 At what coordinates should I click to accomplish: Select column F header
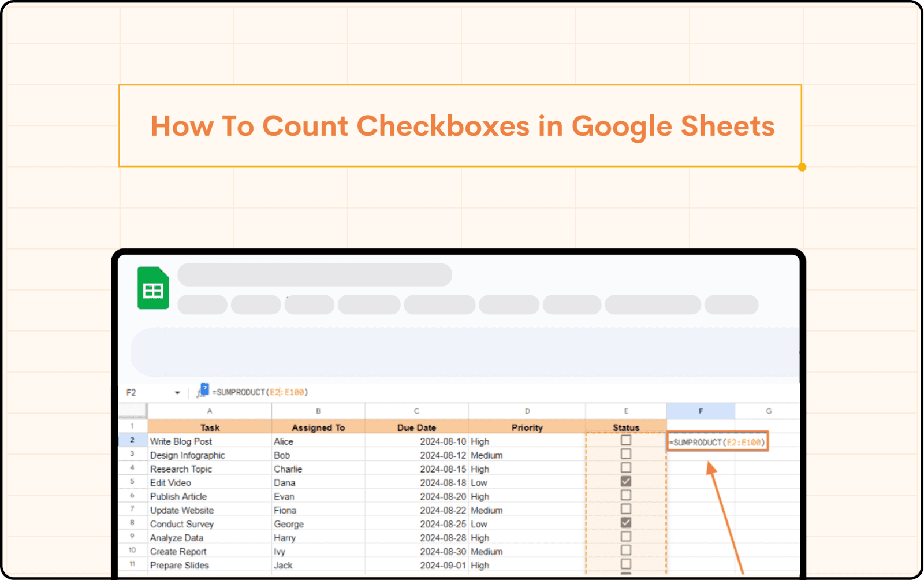[x=701, y=411]
